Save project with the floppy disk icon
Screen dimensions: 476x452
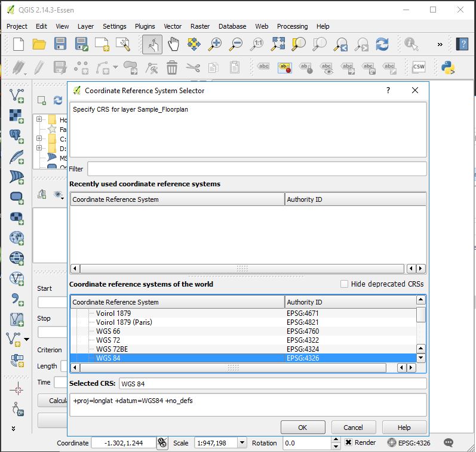(x=60, y=44)
